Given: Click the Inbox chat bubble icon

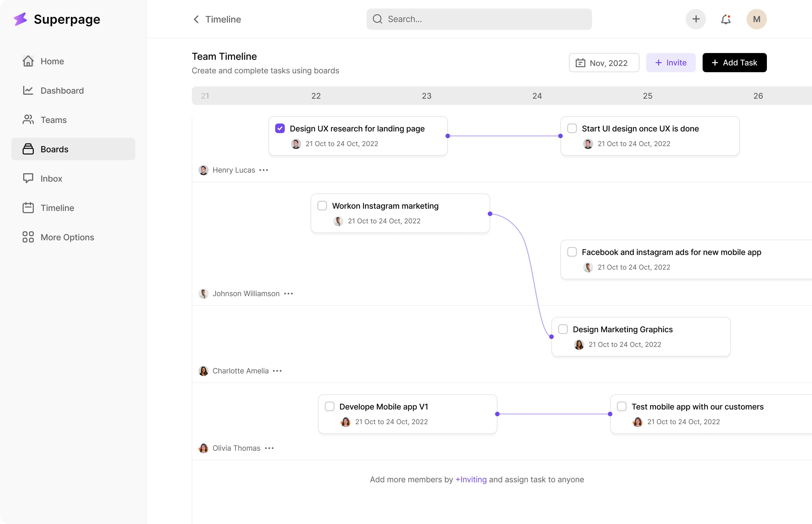Looking at the screenshot, I should pyautogui.click(x=28, y=178).
